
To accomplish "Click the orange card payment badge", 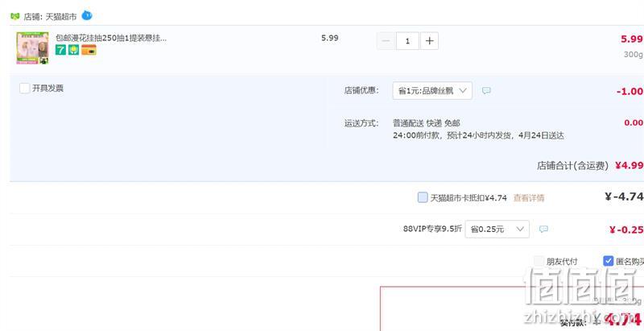I will (89, 50).
